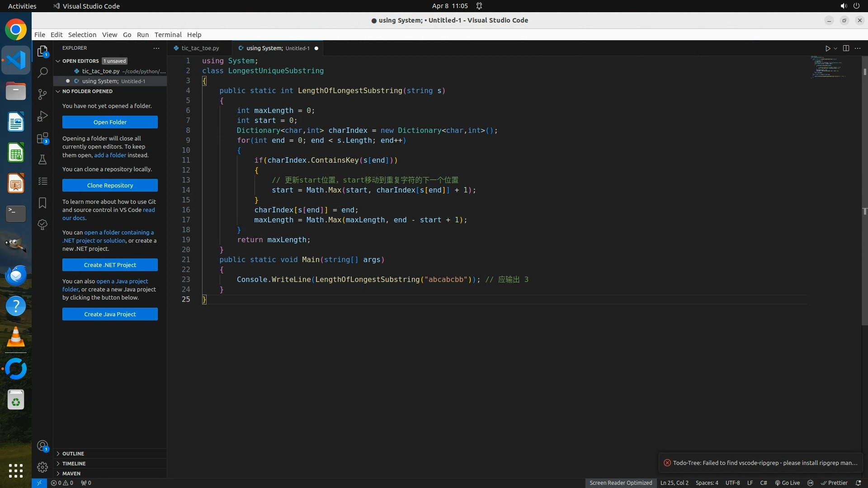
Task: Click the 'add a folder' link
Action: click(x=110, y=155)
